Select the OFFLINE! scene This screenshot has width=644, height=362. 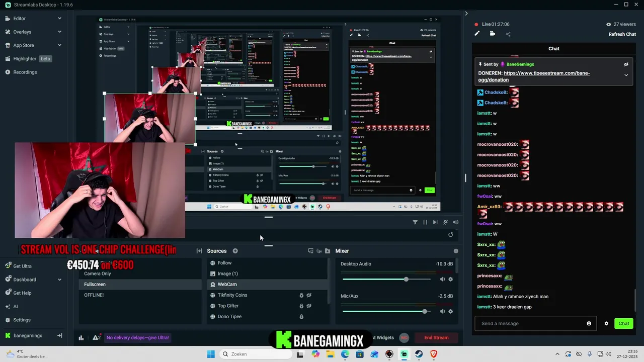click(140, 295)
